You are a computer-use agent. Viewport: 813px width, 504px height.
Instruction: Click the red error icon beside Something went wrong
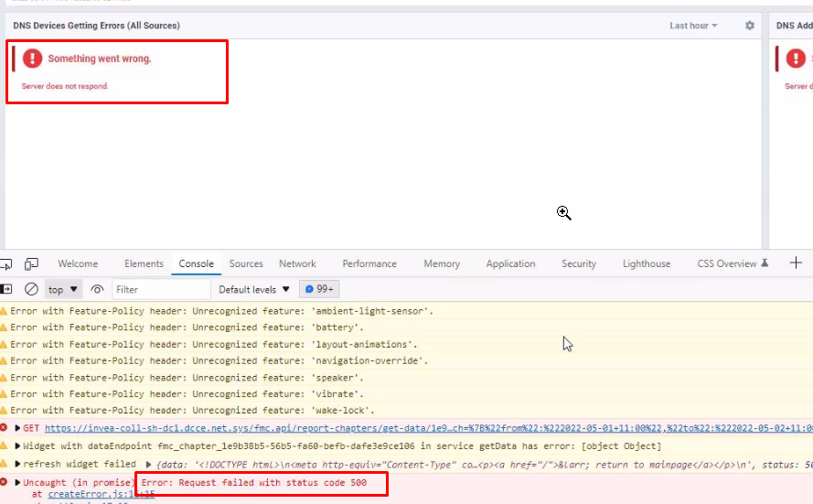(x=32, y=58)
